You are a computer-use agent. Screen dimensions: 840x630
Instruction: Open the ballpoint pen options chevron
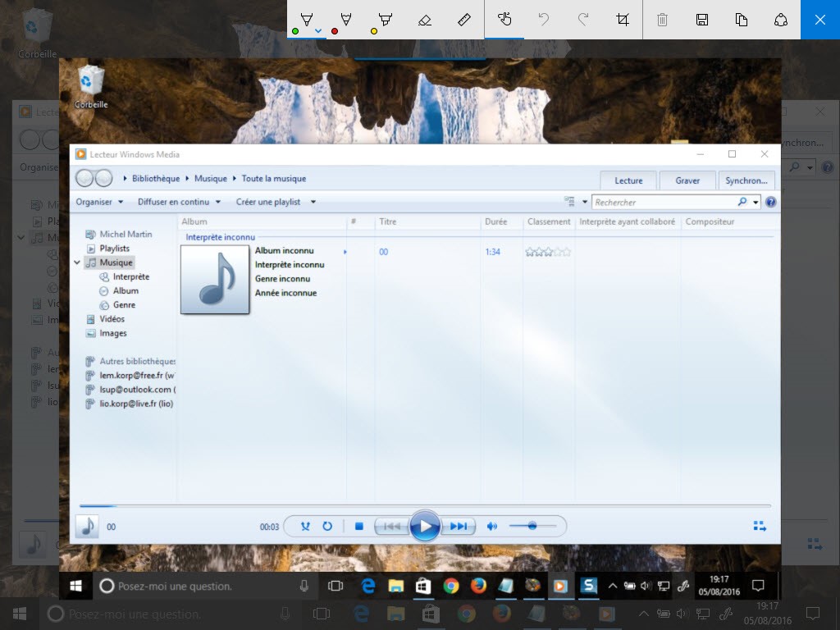pos(318,31)
